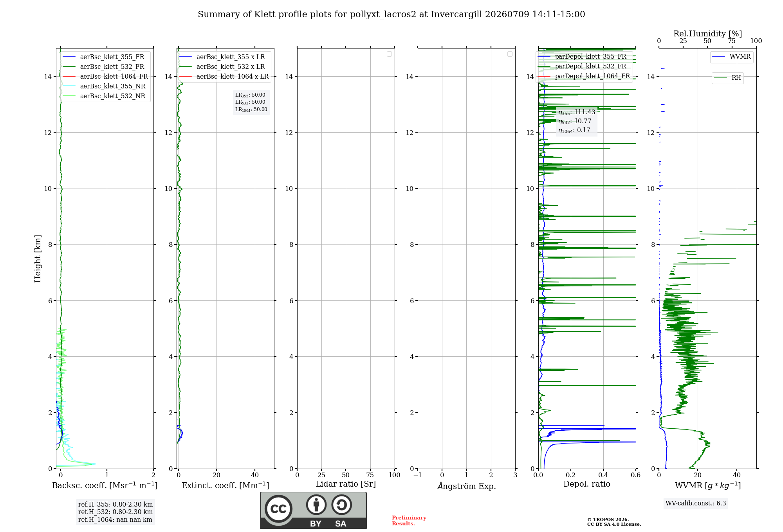Click the Rel.Humidity [%] top axis label

point(708,34)
